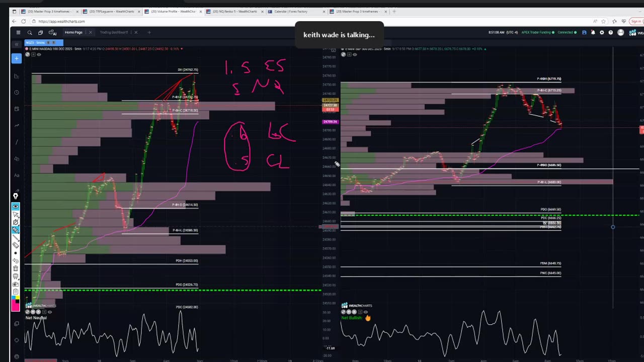Select the trash delete drawing tool
Viewport: 644px width, 362px height.
[16, 268]
